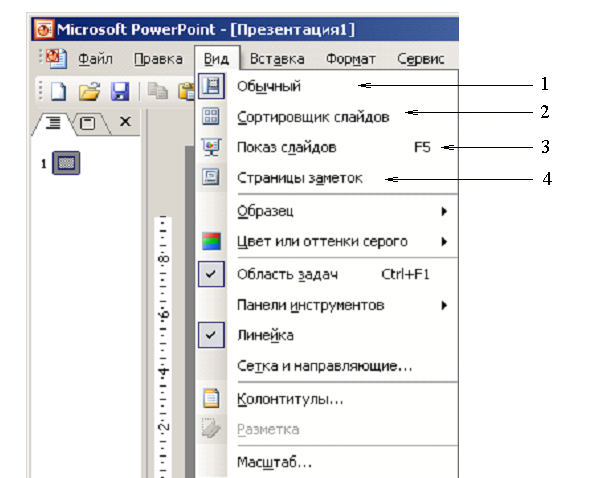Expand the Панели инструментов submenu arrow
The height and width of the screenshot is (478, 604).
pos(444,305)
